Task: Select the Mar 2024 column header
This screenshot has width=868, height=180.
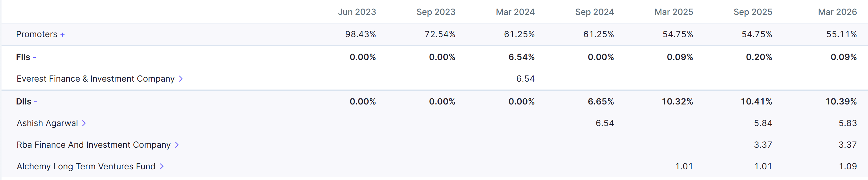Action: coord(515,12)
